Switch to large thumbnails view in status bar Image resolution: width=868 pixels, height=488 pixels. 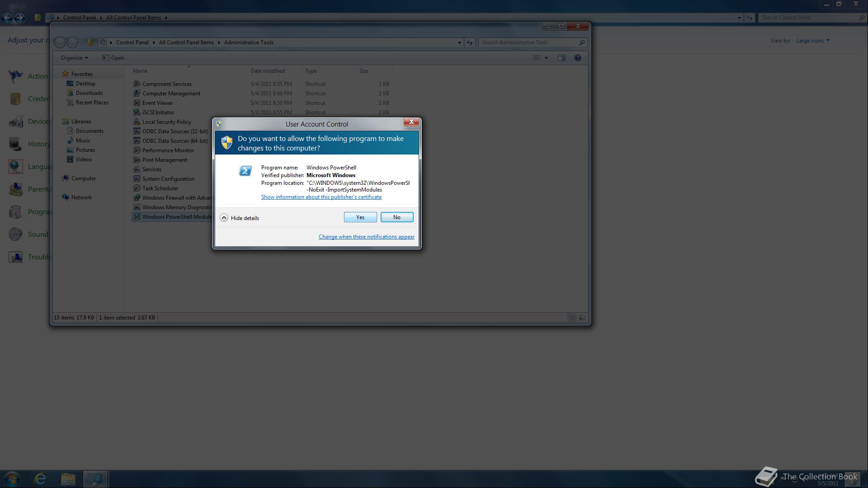coord(582,318)
